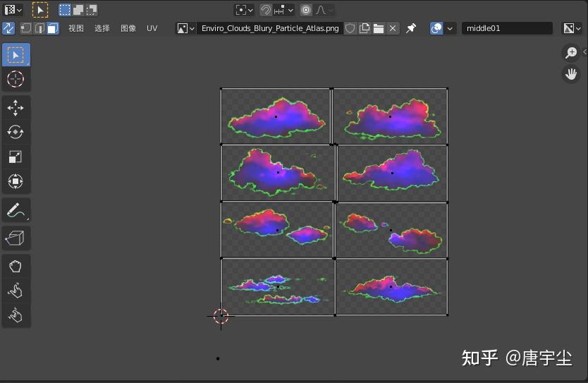This screenshot has height=383, width=588.
Task: Click the tile with scattered thin cloud strips
Action: point(278,286)
